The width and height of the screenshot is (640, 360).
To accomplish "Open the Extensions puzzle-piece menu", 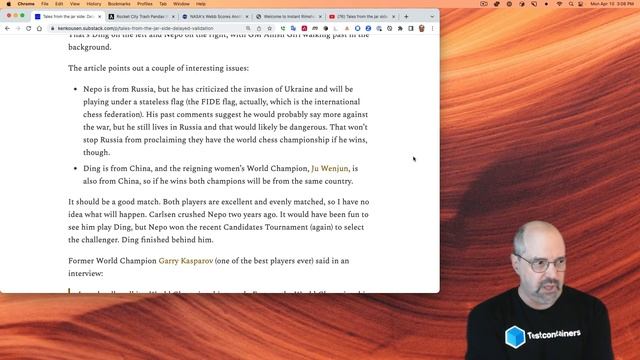I will tap(400, 29).
